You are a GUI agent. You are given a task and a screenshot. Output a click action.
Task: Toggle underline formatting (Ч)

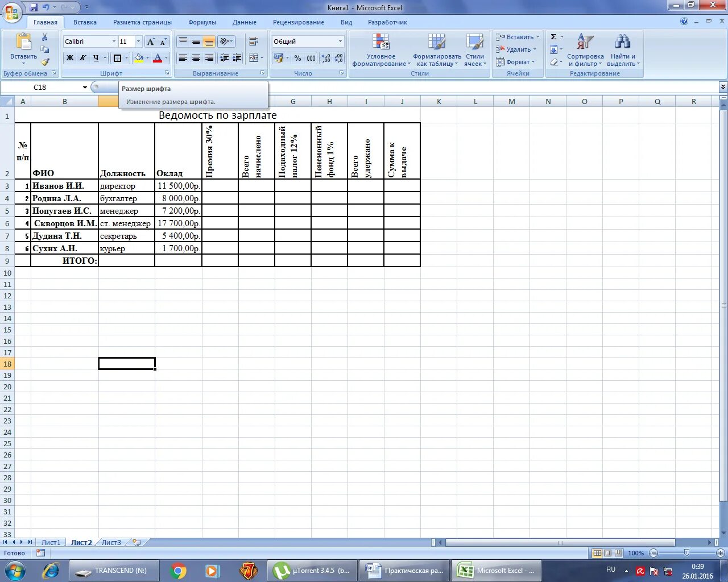[x=96, y=58]
